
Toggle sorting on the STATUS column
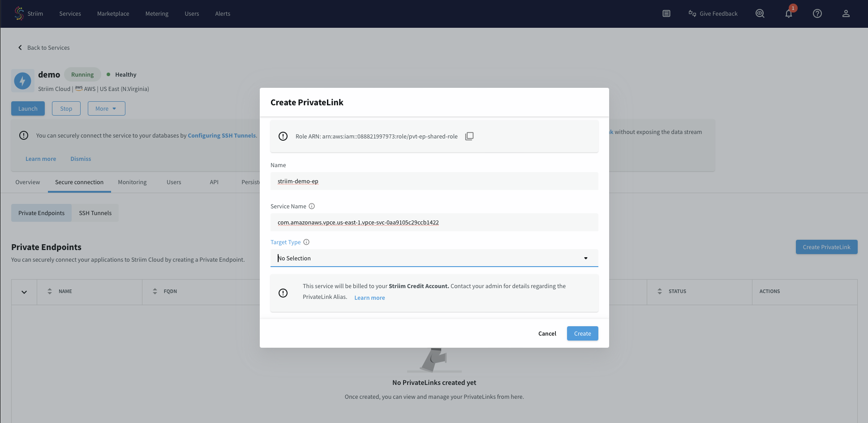660,291
